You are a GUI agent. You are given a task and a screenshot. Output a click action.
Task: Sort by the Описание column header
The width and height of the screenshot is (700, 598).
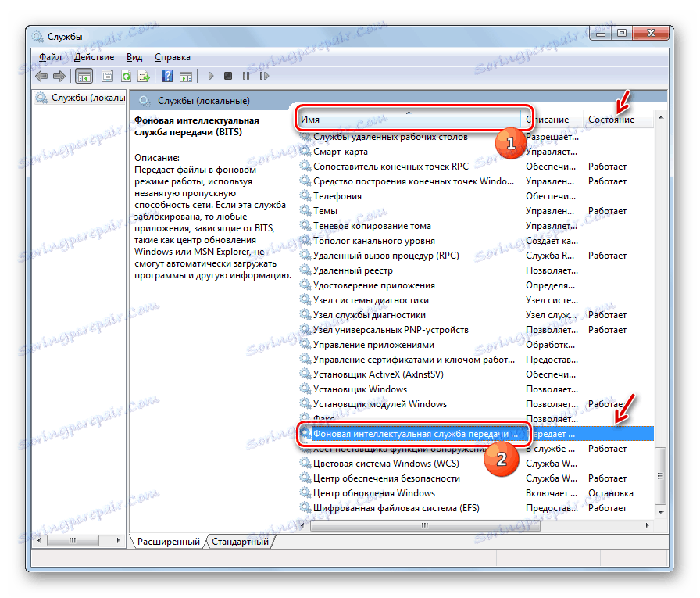tap(552, 120)
